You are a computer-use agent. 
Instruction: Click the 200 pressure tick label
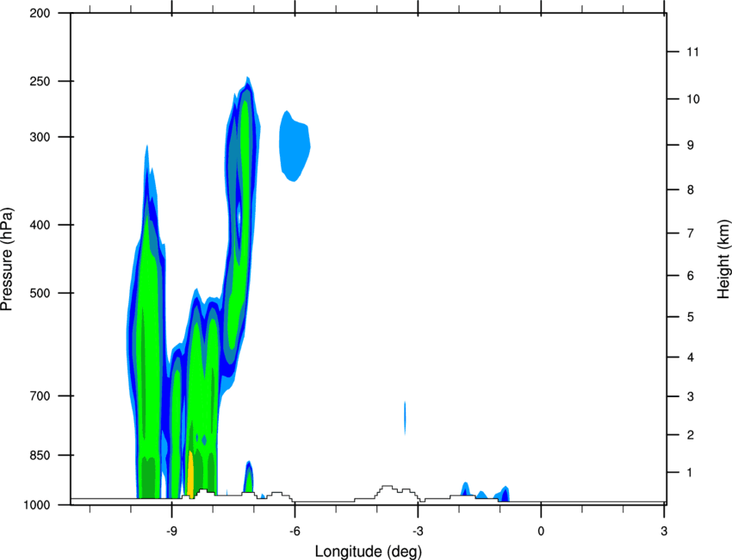point(40,13)
